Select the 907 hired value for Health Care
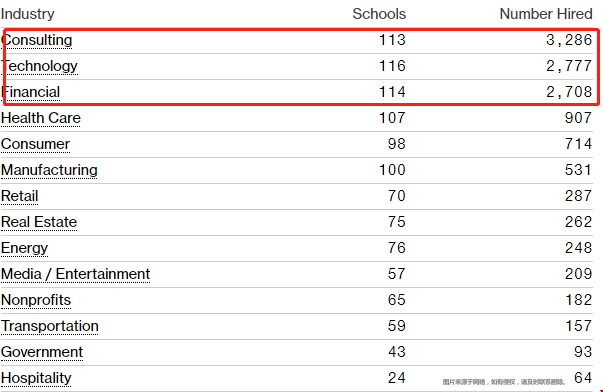Viewport: 603px width, 392px height. click(x=578, y=118)
